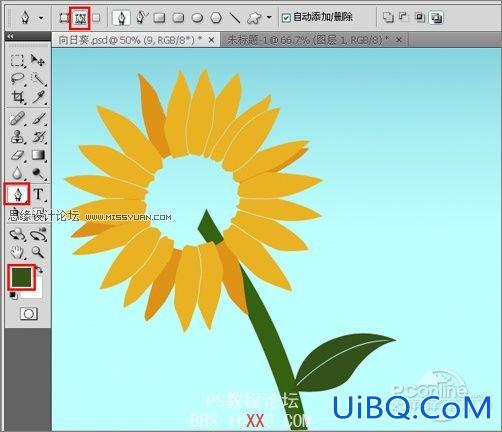The height and width of the screenshot is (432, 502).
Task: Swap foreground and background colors
Action: [x=40, y=270]
